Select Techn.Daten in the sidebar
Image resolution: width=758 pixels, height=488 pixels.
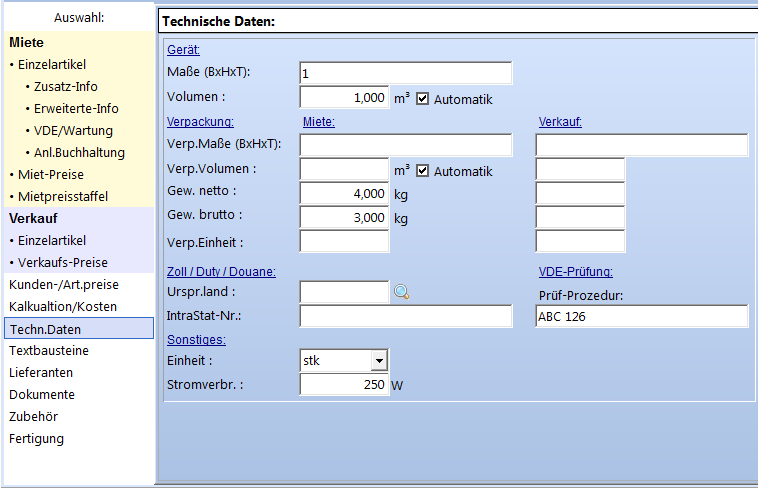pyautogui.click(x=79, y=328)
